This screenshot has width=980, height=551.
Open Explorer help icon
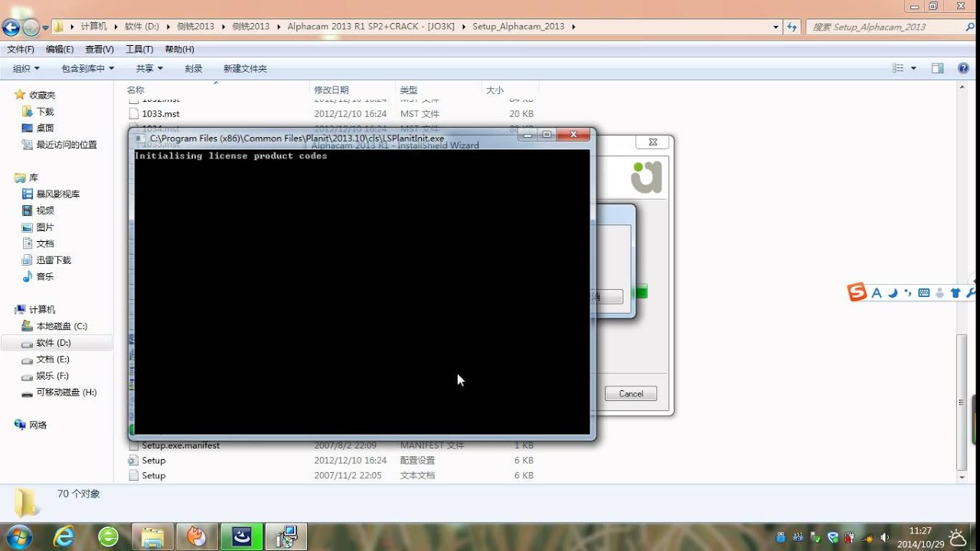963,68
